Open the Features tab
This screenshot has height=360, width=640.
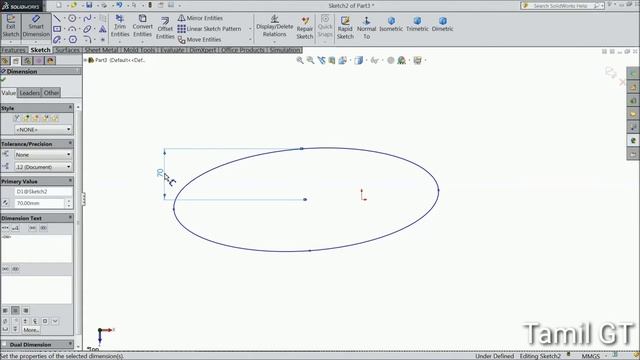(13, 50)
